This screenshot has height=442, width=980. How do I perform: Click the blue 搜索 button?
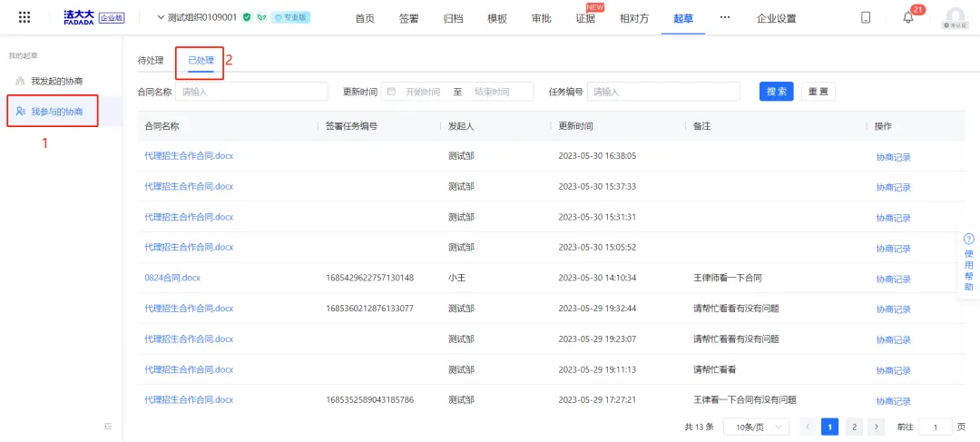(x=776, y=92)
